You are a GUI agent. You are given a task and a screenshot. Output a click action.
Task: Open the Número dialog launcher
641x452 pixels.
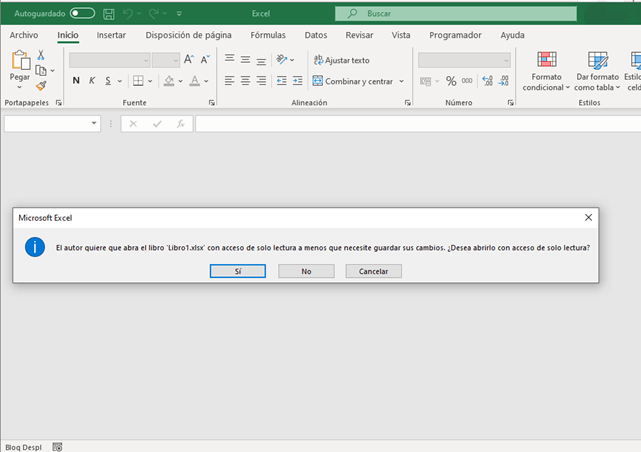point(511,103)
